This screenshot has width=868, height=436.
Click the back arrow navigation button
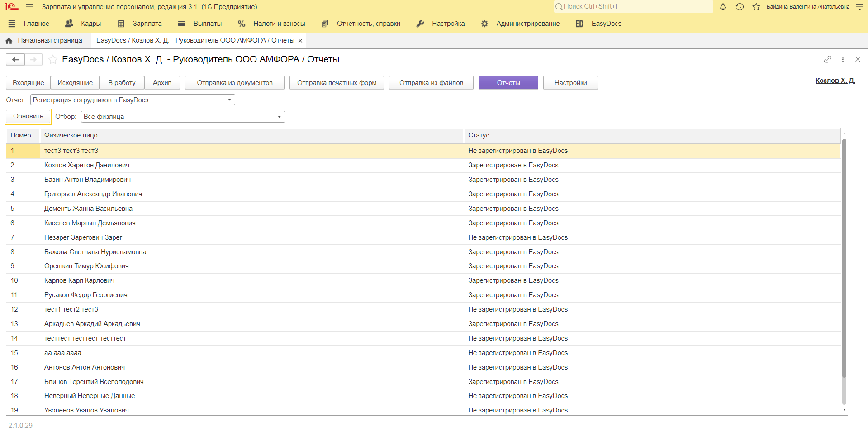coord(15,59)
